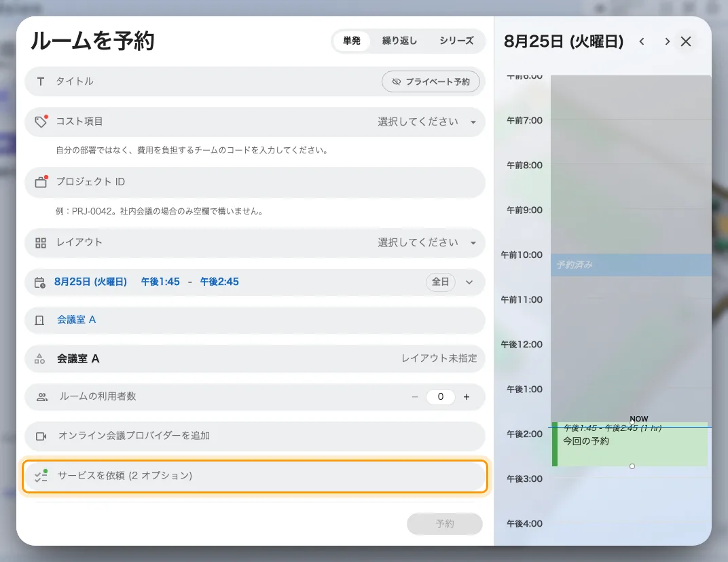Image resolution: width=728 pixels, height=562 pixels.
Task: Toggle プライベート予約 private booking
Action: [x=431, y=81]
